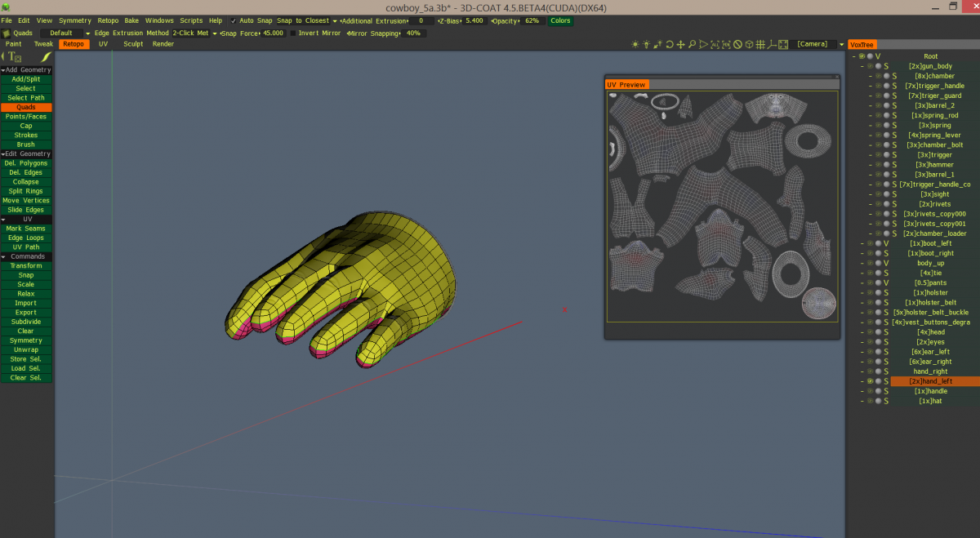This screenshot has width=980, height=538.
Task: Click the Snap Force value field
Action: pos(273,33)
